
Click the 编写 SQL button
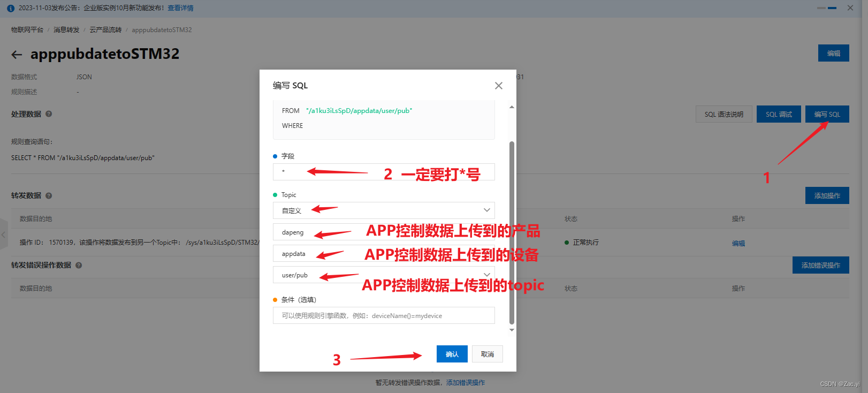(827, 114)
